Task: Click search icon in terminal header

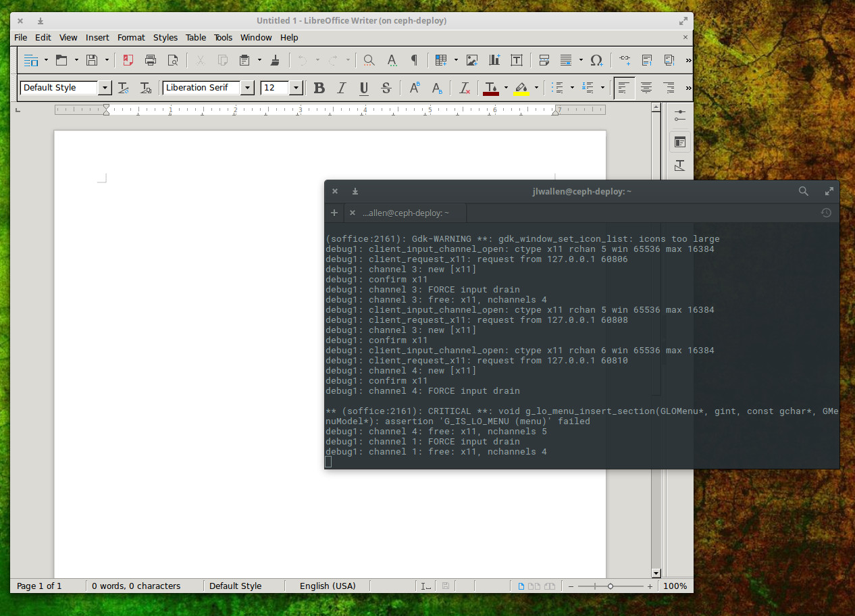Action: pyautogui.click(x=804, y=191)
